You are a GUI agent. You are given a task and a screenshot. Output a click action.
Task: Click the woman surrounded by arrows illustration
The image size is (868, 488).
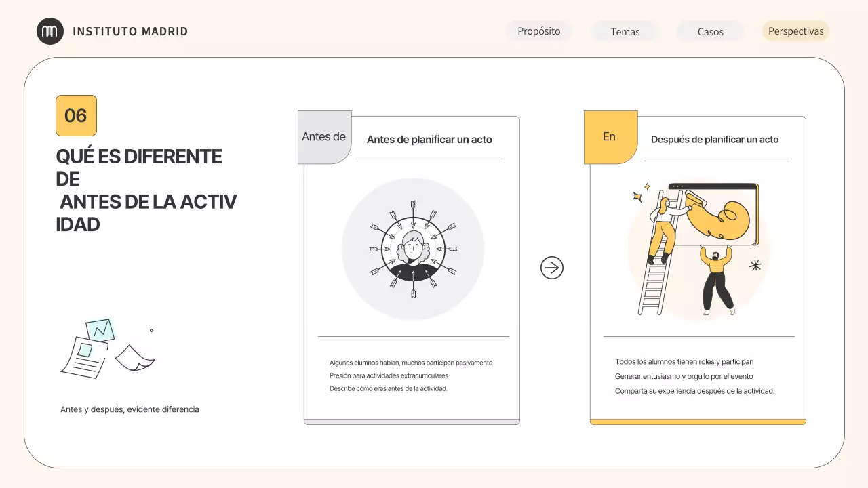(x=412, y=249)
